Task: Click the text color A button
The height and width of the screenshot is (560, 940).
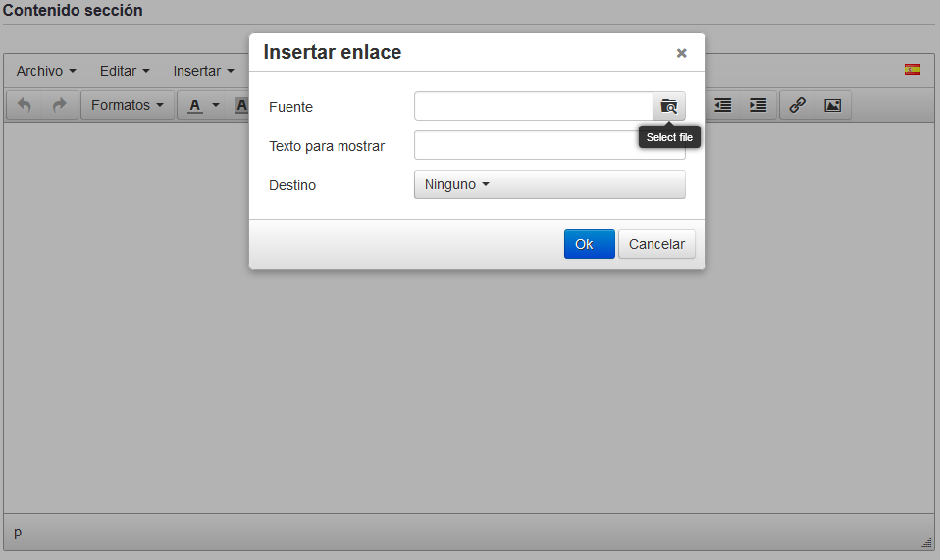Action: [x=195, y=105]
